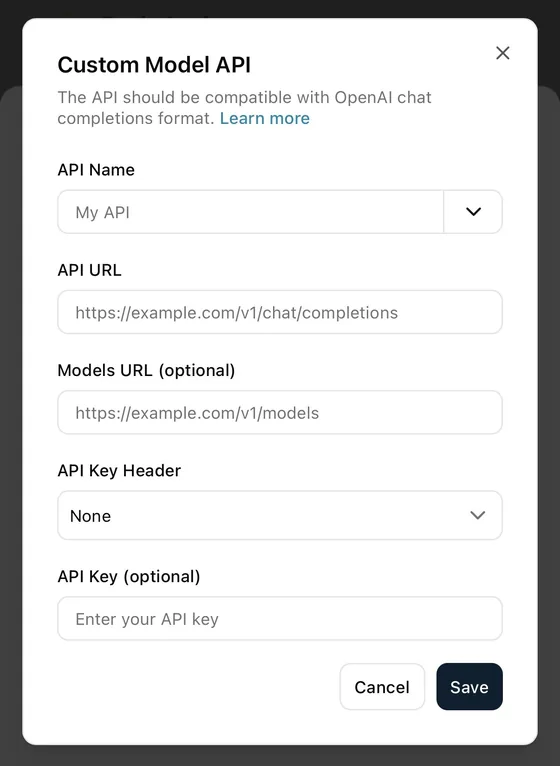
Task: Open the API Key Header dropdown
Action: point(280,515)
